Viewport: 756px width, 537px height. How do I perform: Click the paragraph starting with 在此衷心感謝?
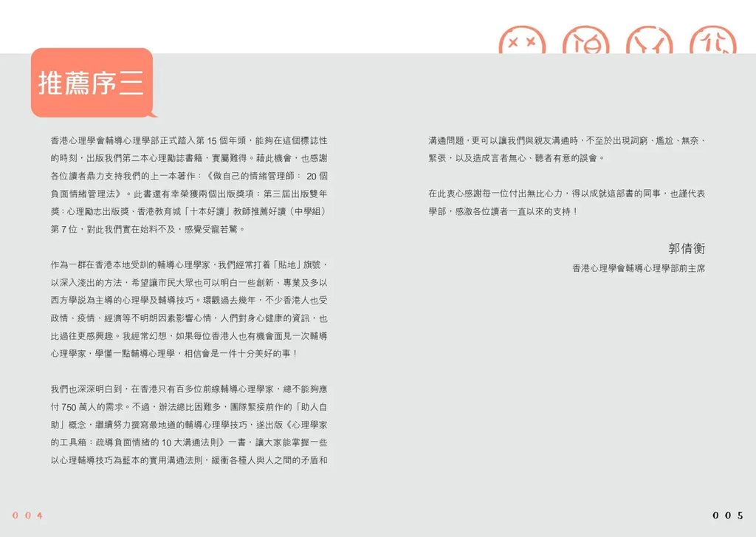pos(567,202)
